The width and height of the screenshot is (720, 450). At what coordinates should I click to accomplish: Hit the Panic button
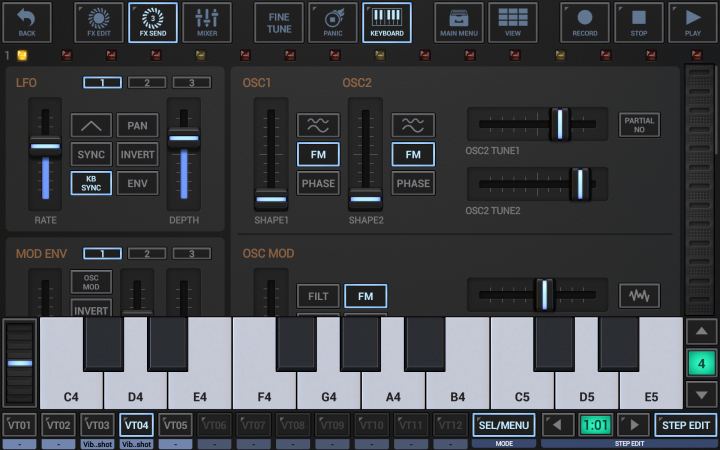333,22
